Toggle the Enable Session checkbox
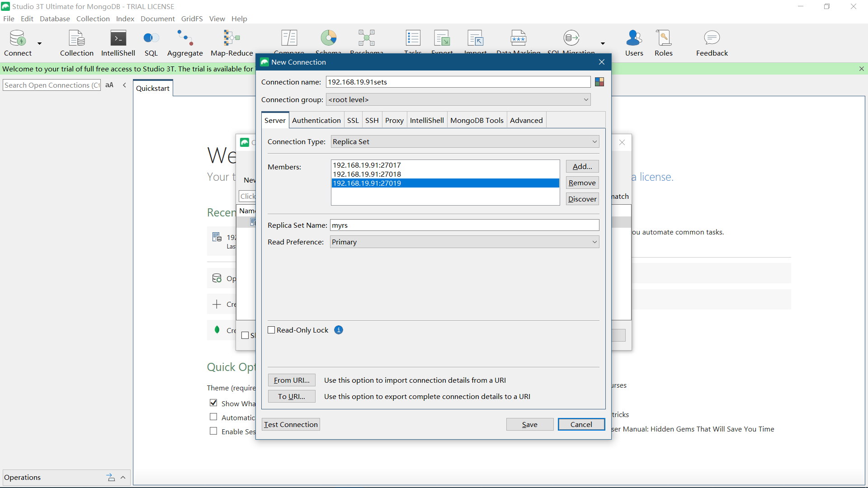 [213, 431]
